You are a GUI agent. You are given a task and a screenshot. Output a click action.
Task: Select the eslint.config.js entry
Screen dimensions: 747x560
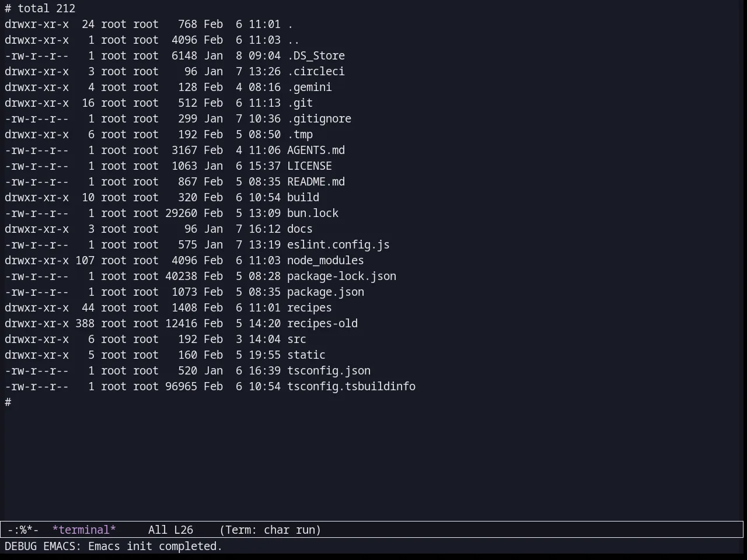(x=338, y=244)
